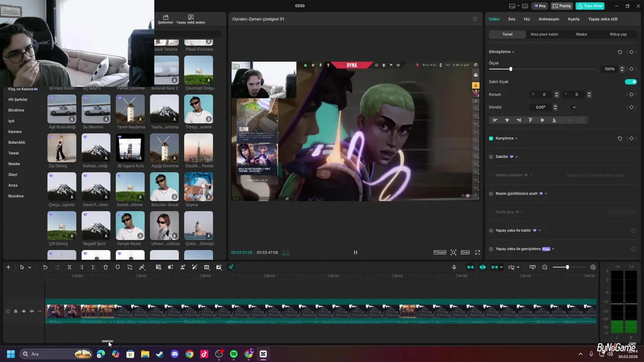Align clip to the top edge
The width and height of the screenshot is (644, 362).
(530, 120)
